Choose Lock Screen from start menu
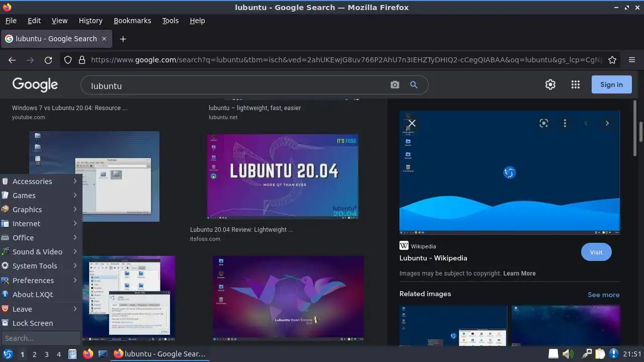Screen dimensions: 644x362 click(x=41, y=323)
